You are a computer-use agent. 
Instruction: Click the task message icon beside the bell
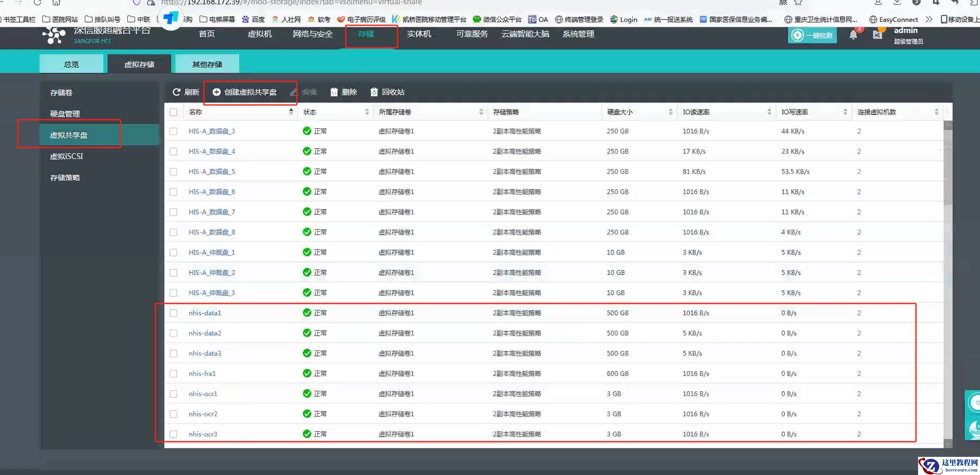click(877, 35)
